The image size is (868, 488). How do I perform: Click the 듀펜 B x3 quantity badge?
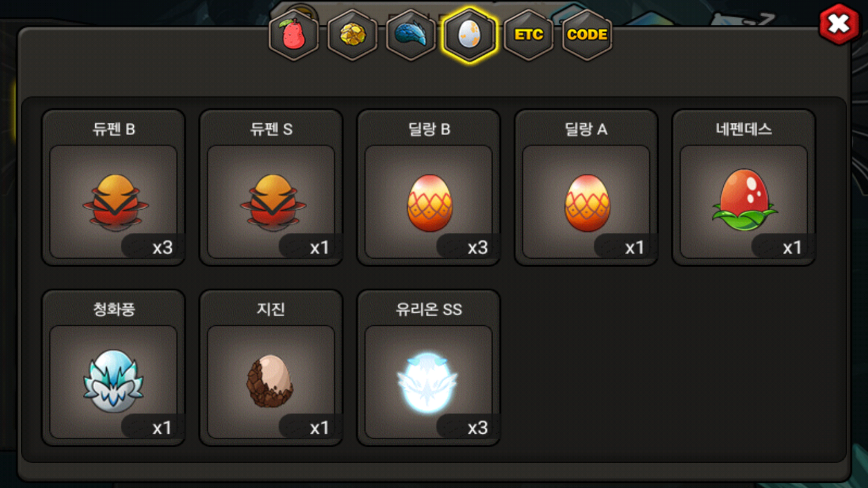pyautogui.click(x=153, y=247)
